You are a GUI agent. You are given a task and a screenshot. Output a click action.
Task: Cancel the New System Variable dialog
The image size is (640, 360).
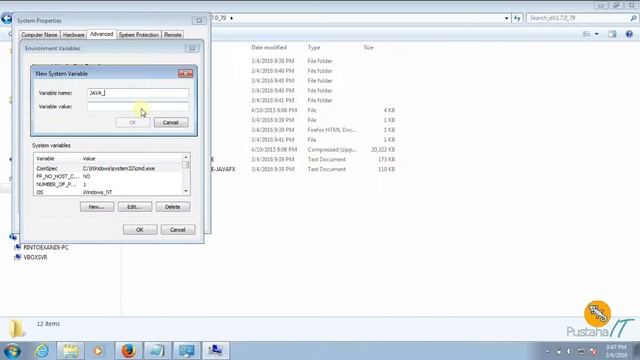171,122
